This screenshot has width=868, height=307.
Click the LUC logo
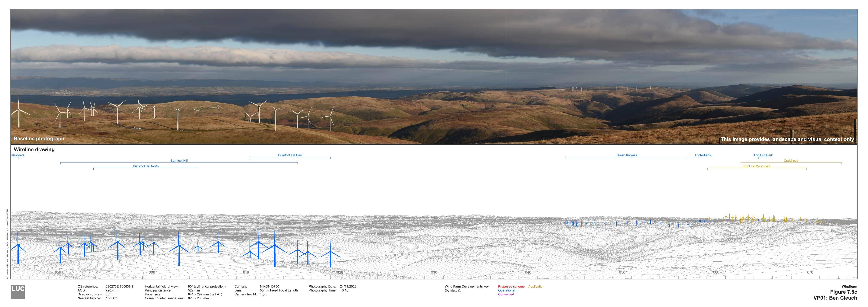[18, 292]
